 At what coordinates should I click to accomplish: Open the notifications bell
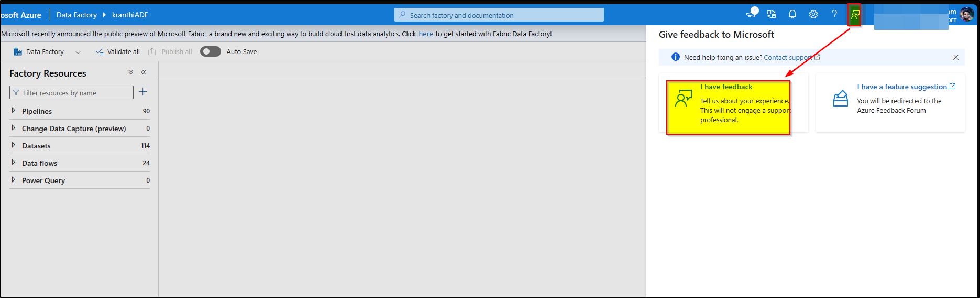coord(792,14)
